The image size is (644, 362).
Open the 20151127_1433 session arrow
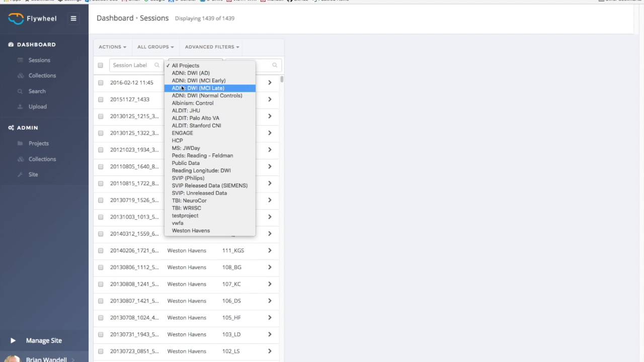270,100
